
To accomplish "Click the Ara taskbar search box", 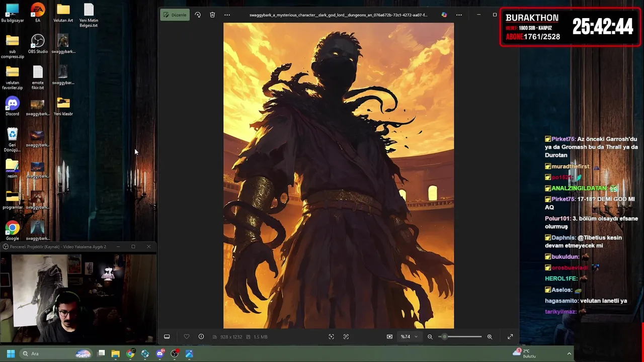I will coord(55,354).
